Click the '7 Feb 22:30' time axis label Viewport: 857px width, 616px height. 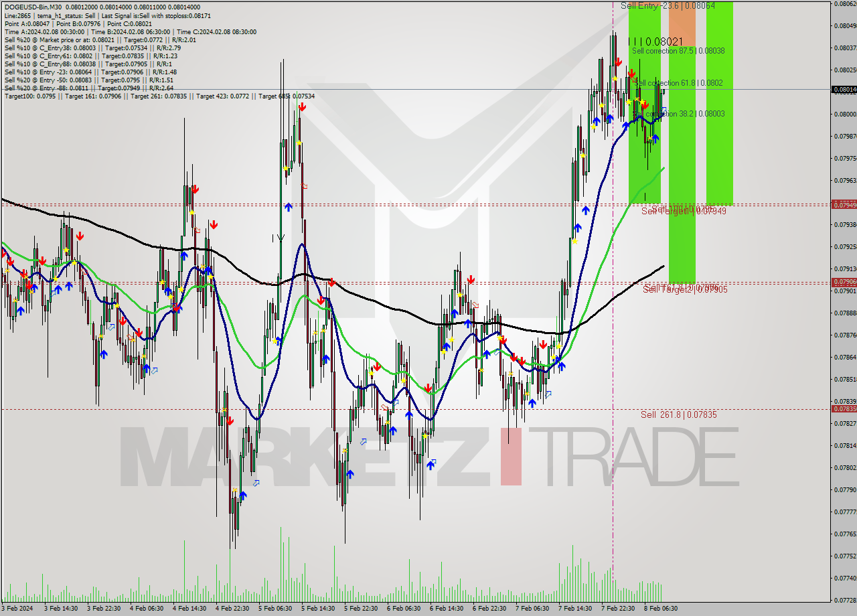618,609
